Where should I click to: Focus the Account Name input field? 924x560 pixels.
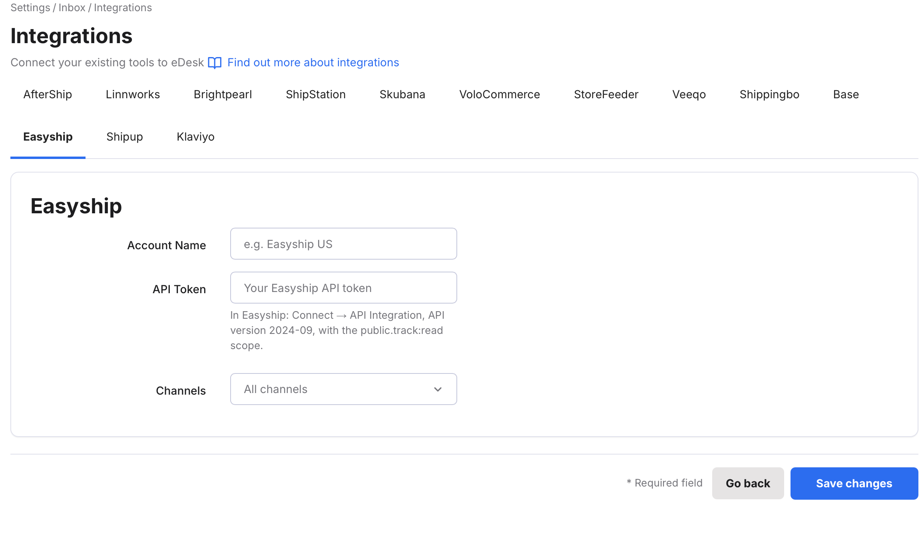(344, 244)
